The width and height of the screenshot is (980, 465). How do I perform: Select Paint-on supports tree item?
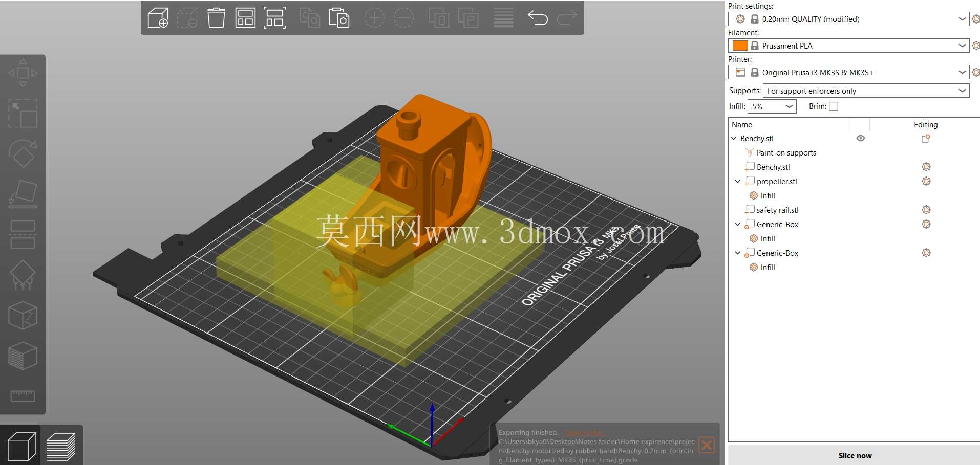(x=786, y=152)
